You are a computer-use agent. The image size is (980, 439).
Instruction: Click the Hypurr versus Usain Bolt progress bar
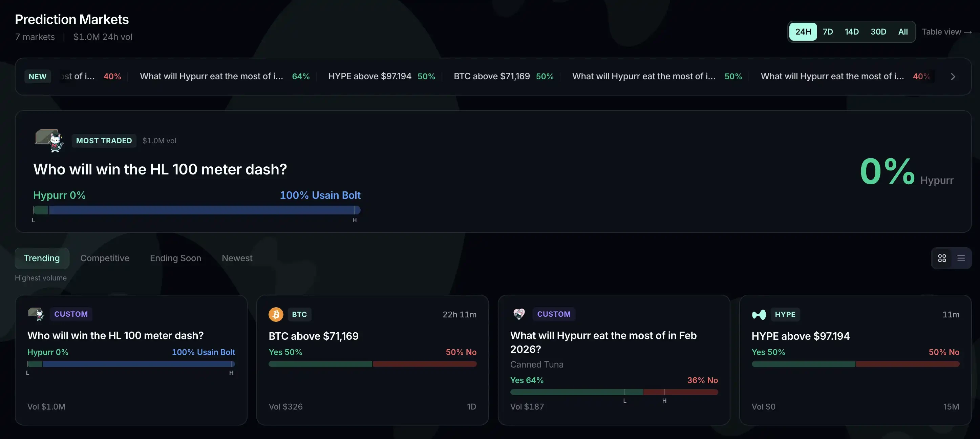point(196,210)
